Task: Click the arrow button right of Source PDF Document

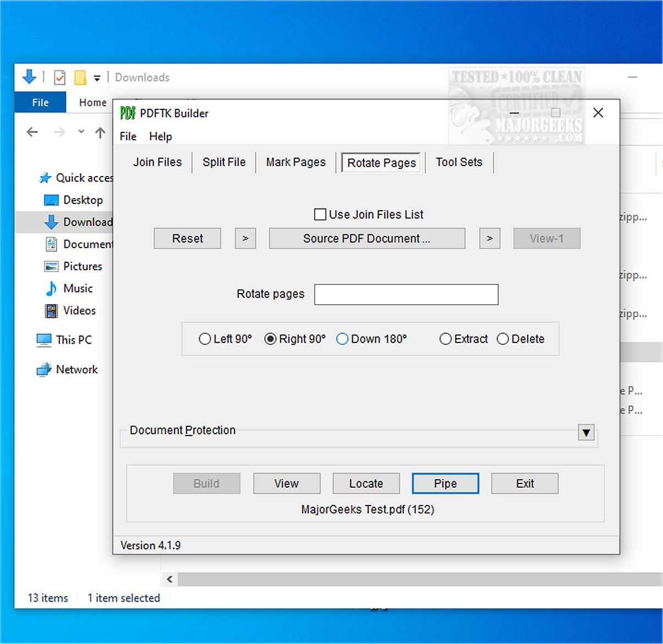Action: pos(490,239)
